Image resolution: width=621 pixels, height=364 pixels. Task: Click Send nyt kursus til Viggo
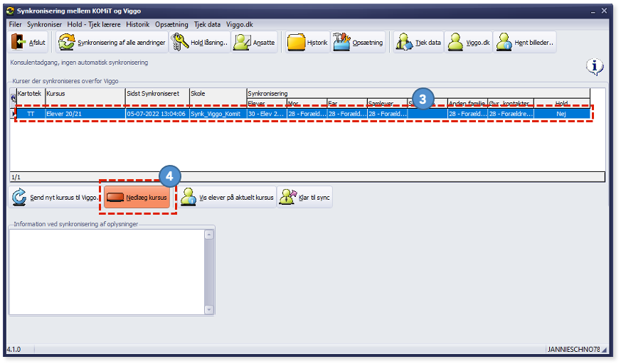tap(55, 197)
